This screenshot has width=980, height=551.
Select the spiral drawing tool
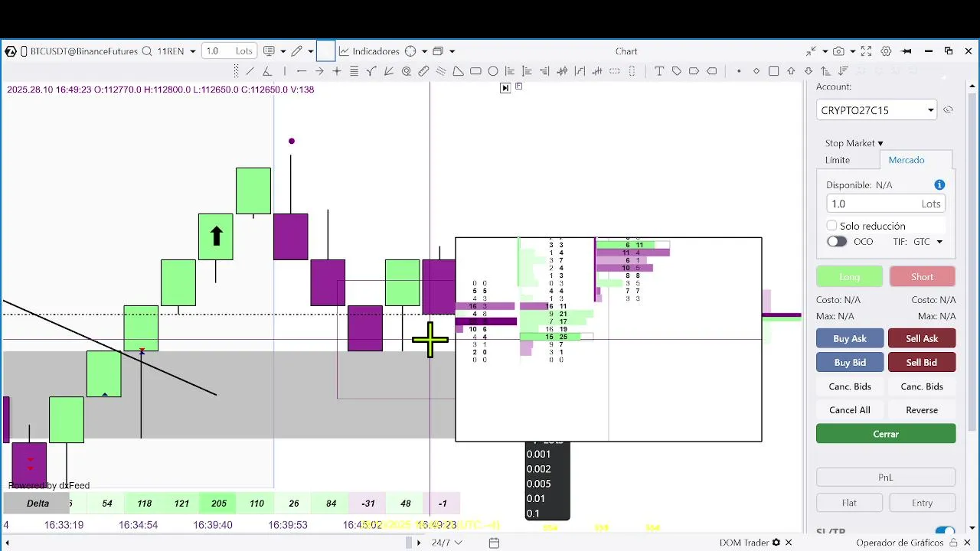406,71
